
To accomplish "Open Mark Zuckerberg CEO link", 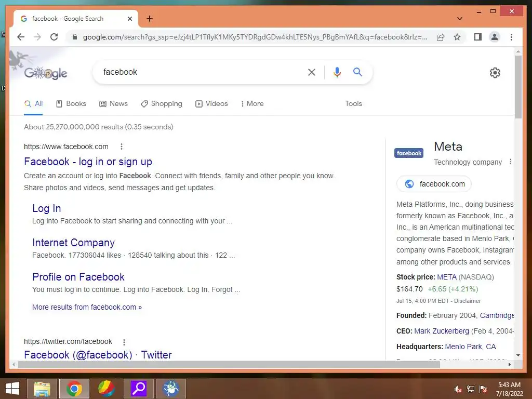I will (442, 331).
